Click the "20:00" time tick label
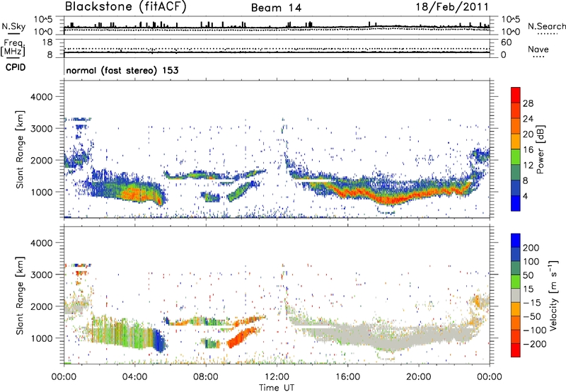The height and width of the screenshot is (392, 566). click(418, 377)
